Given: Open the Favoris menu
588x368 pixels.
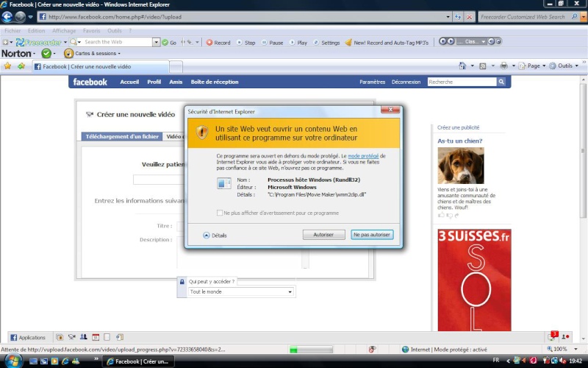Looking at the screenshot, I should [x=91, y=31].
